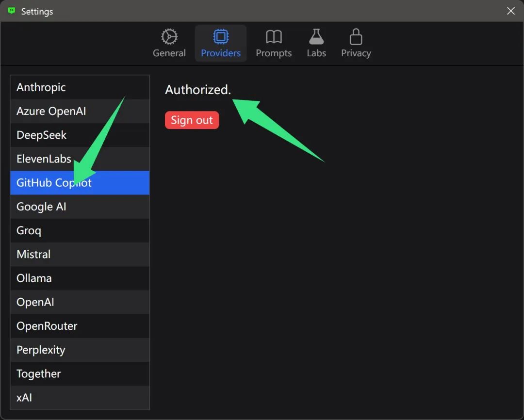Viewport: 524px width, 420px height.
Task: Choose OpenAI in the list
Action: pyautogui.click(x=80, y=302)
